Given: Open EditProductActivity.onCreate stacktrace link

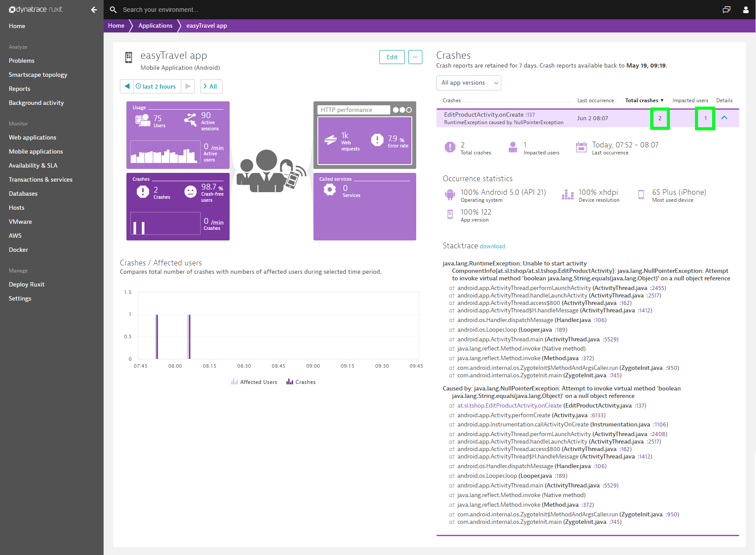Looking at the screenshot, I should [509, 406].
